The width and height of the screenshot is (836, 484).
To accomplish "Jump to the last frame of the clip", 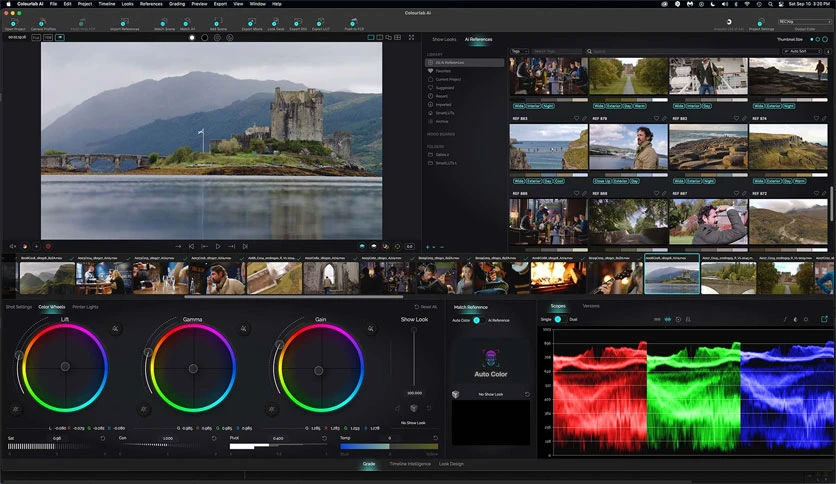I will tap(245, 246).
